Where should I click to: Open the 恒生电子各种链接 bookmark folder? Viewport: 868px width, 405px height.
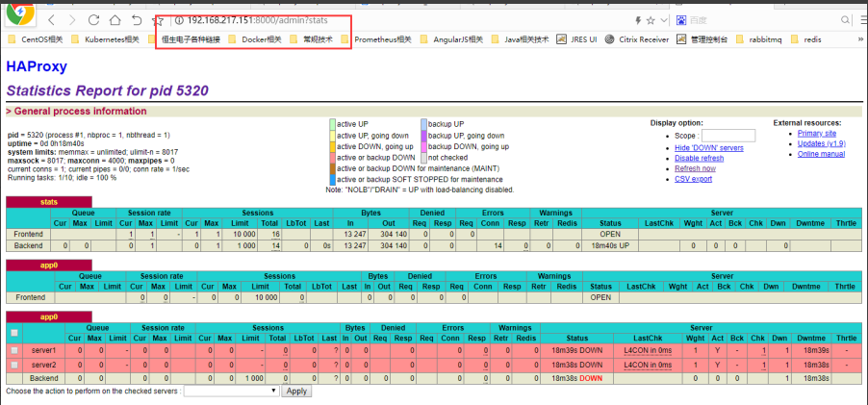pos(186,39)
